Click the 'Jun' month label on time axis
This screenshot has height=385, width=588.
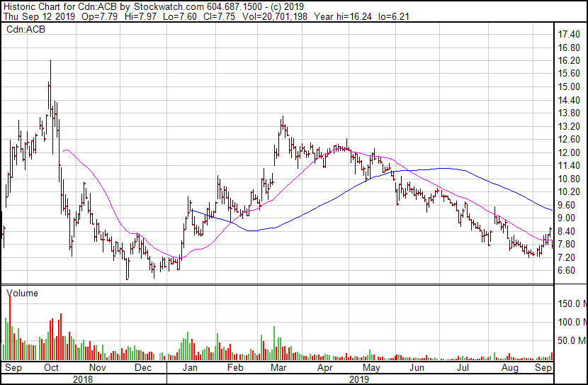(x=417, y=368)
